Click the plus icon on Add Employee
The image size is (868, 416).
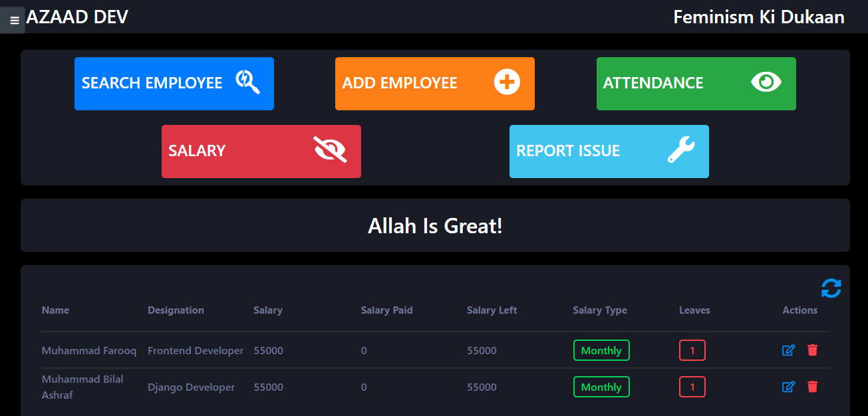tap(507, 82)
